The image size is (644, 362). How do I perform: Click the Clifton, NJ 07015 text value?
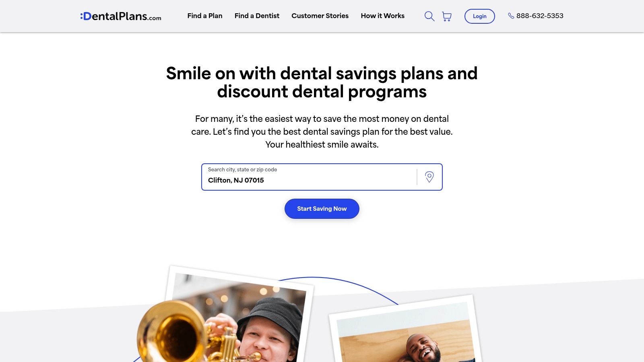click(x=236, y=180)
